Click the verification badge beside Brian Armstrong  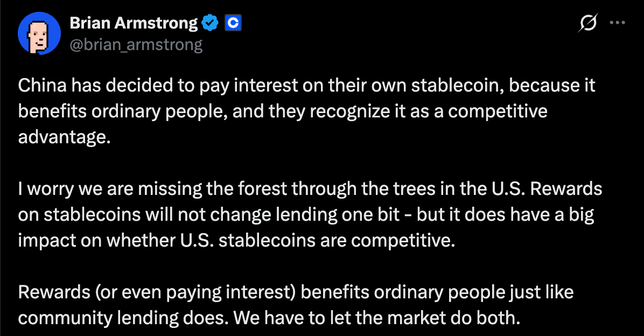[210, 23]
